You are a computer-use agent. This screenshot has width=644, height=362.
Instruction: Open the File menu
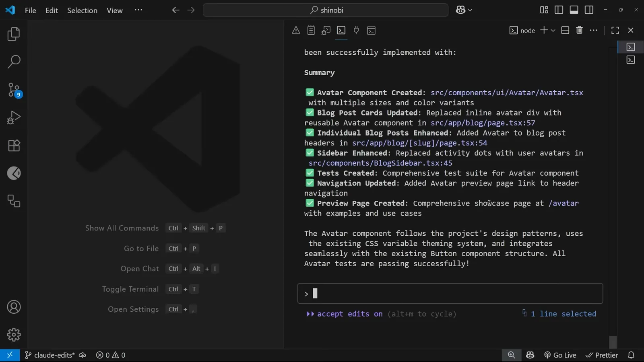pyautogui.click(x=31, y=10)
